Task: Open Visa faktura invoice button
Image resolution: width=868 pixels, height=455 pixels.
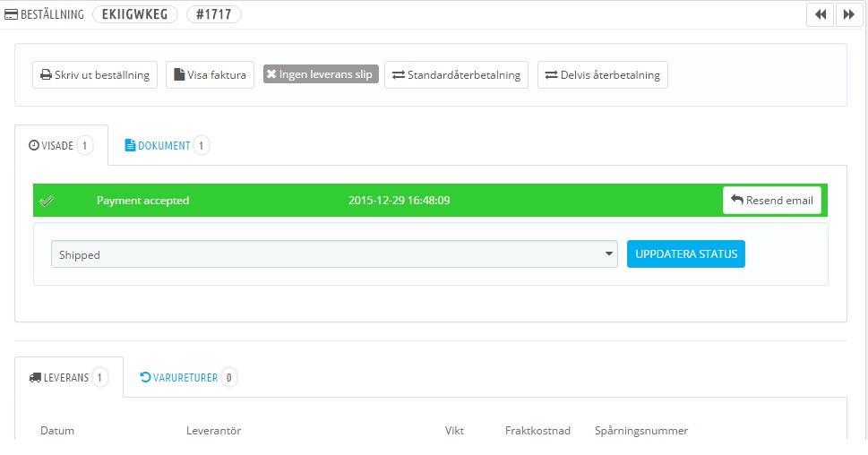Action: pos(210,74)
